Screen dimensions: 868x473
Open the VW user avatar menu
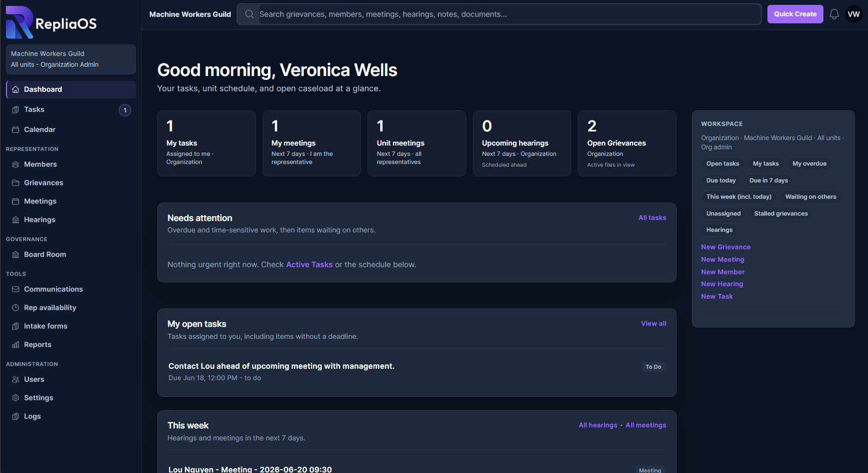click(854, 14)
